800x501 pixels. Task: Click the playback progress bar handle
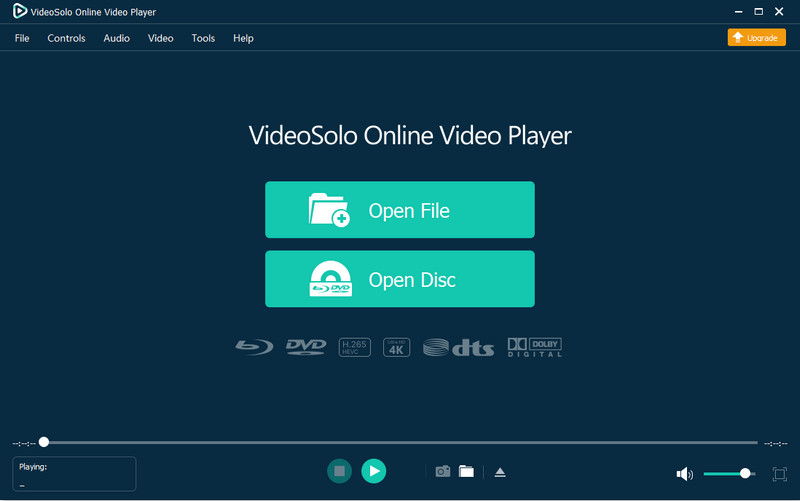(44, 442)
